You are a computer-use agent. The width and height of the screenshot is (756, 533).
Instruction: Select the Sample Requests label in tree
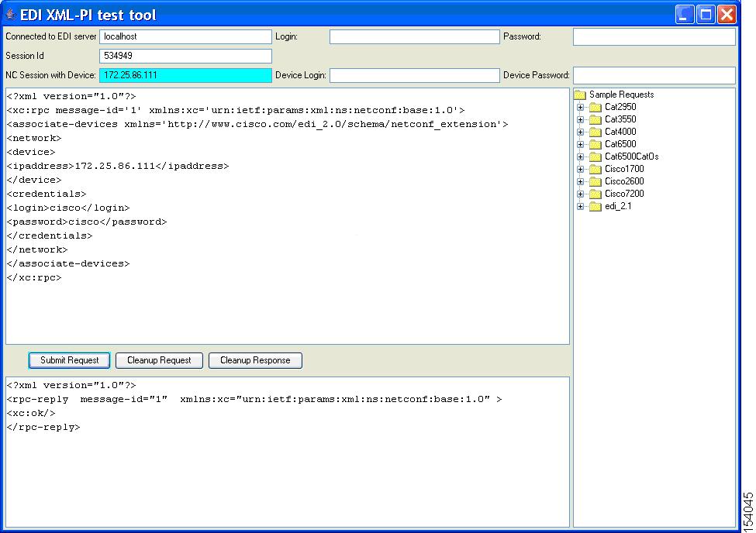(622, 95)
